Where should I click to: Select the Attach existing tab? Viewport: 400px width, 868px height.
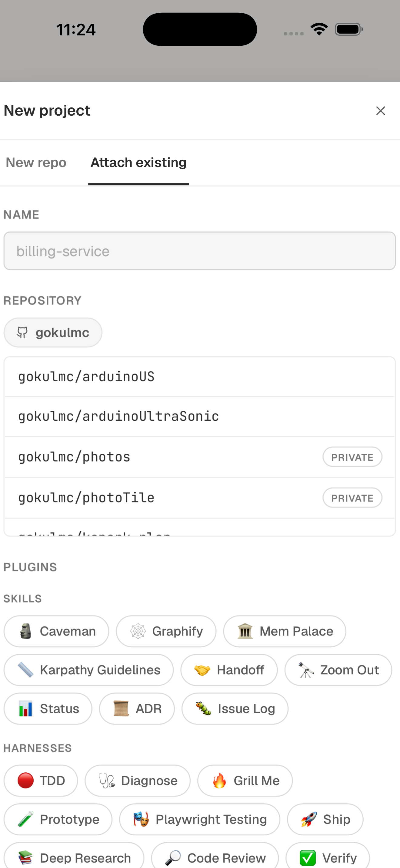tap(138, 163)
